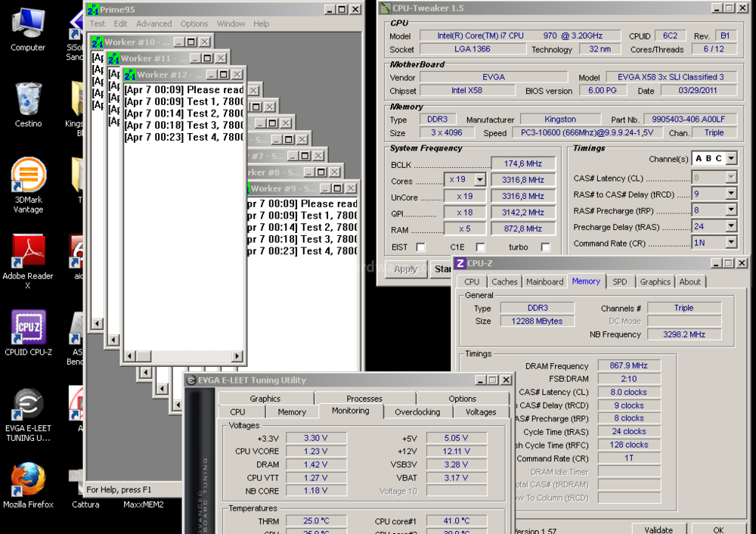Open Processes tab in E-LEET

(x=364, y=399)
